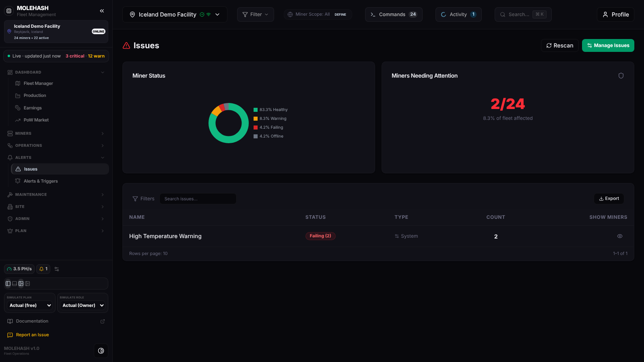Open the Commands button showing 24
The height and width of the screenshot is (362, 644).
point(394,14)
